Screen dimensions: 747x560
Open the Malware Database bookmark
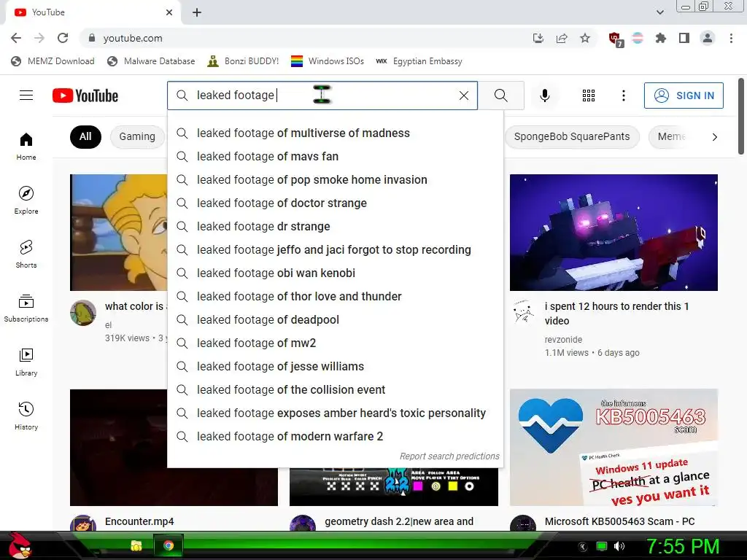tap(151, 61)
